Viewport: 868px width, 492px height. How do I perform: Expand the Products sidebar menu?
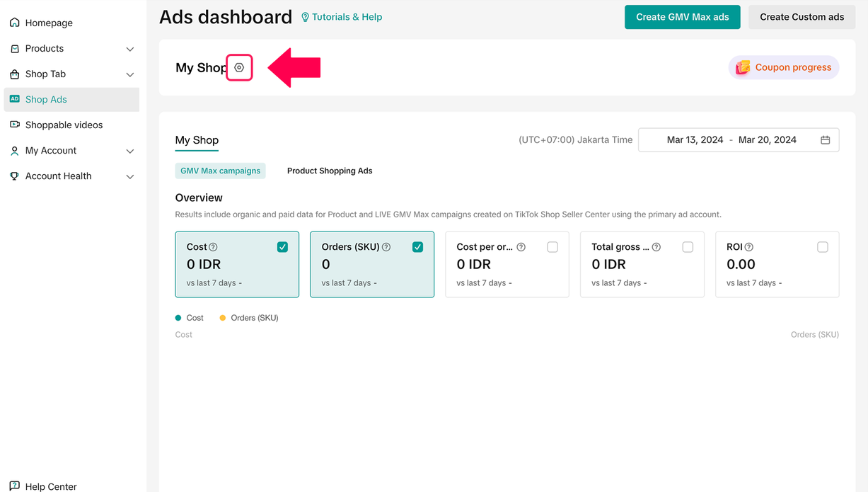[129, 49]
